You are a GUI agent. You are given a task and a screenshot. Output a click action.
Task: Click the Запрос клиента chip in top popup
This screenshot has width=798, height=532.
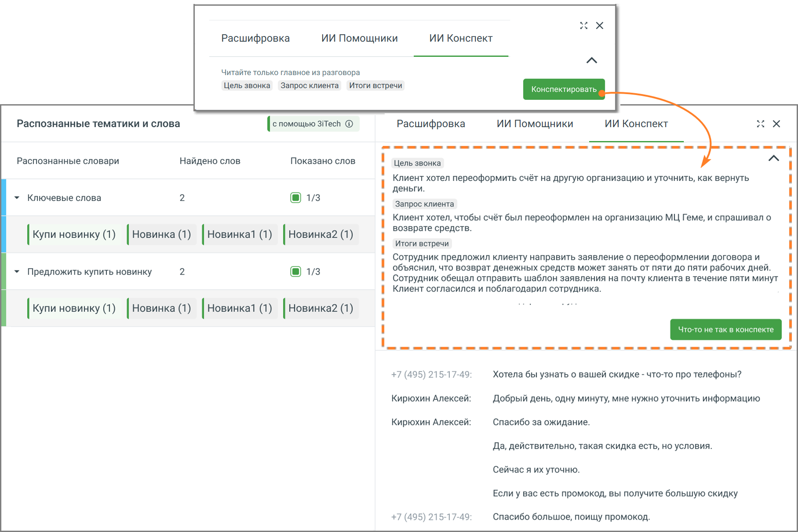[x=309, y=85]
